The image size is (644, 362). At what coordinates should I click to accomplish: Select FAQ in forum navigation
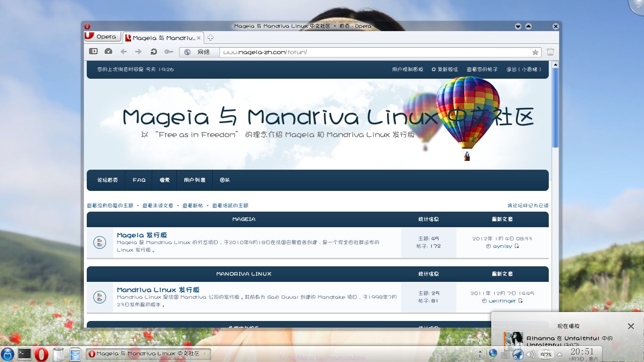point(139,180)
